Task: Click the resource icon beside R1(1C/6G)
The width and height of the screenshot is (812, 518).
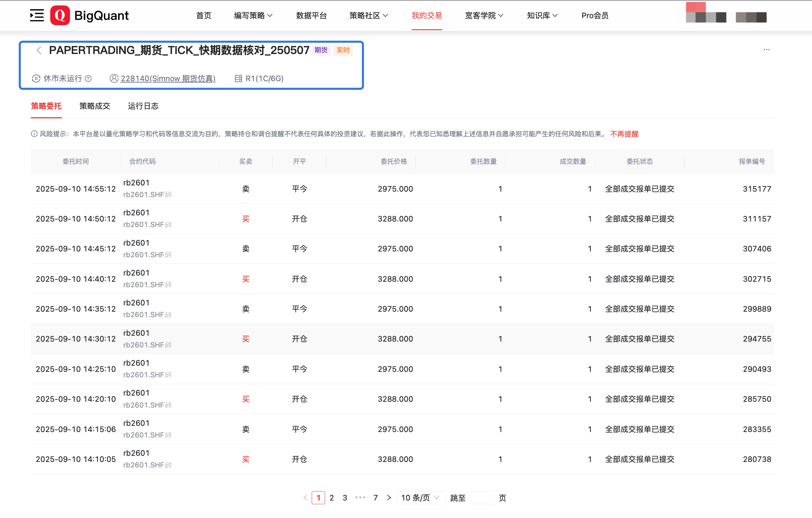Action: point(238,78)
